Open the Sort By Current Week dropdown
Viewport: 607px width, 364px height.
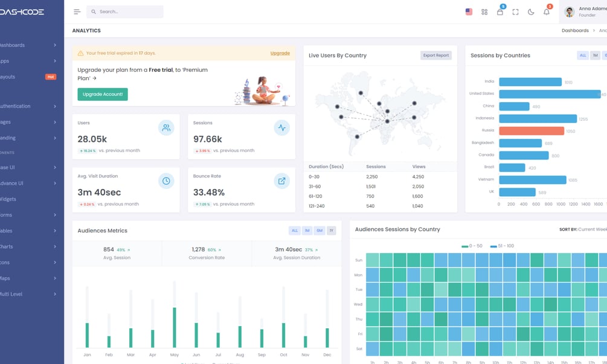(x=583, y=229)
